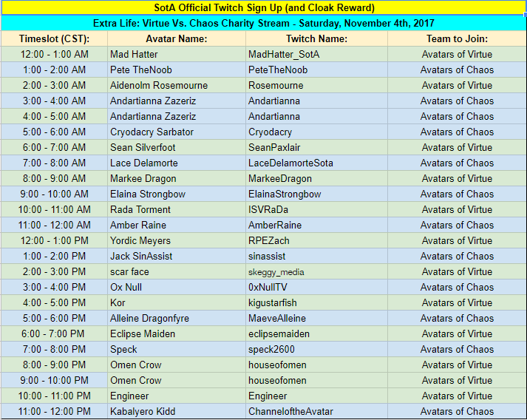527x420 pixels.
Task: Select the 'MaeveAlleine' twitch name cell
Action: (316, 318)
